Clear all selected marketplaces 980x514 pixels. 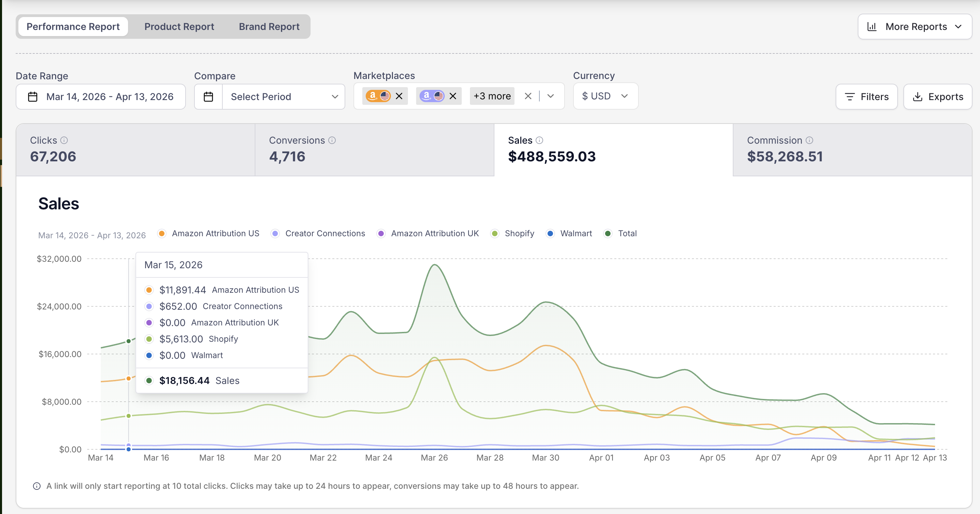tap(528, 96)
